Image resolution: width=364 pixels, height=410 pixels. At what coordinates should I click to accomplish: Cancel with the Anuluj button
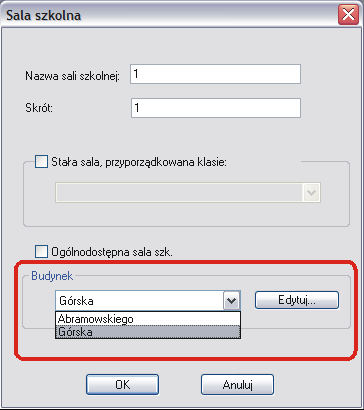237,385
